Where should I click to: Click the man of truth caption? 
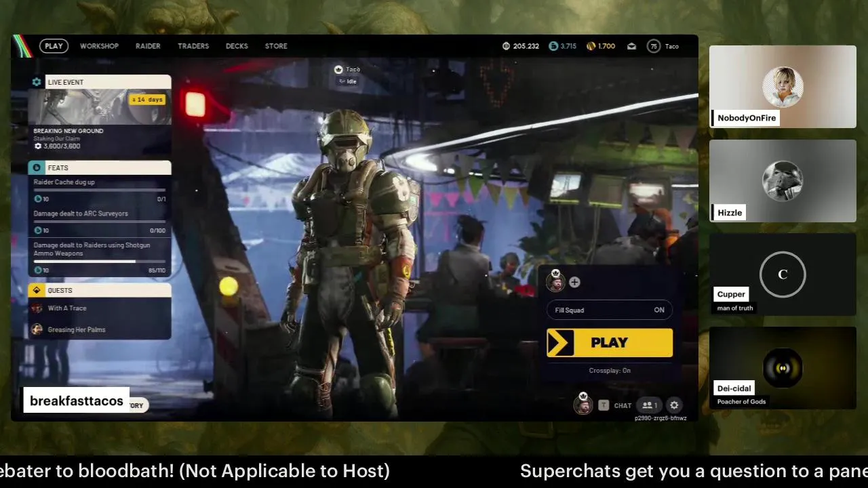point(735,308)
